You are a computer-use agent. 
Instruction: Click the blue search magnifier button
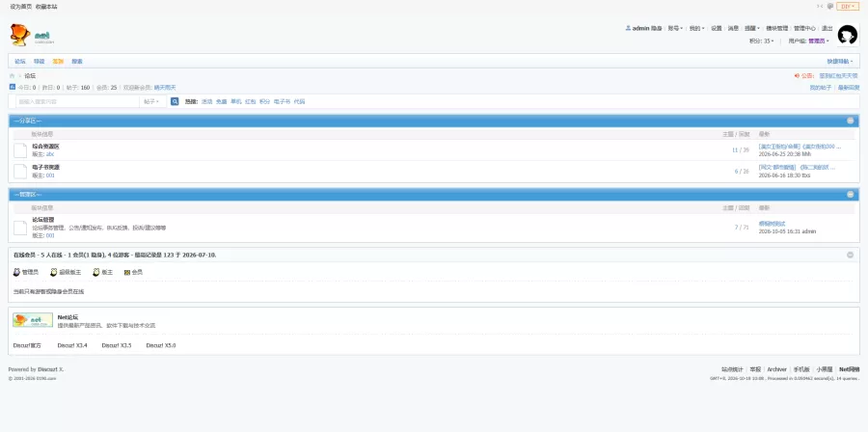175,101
